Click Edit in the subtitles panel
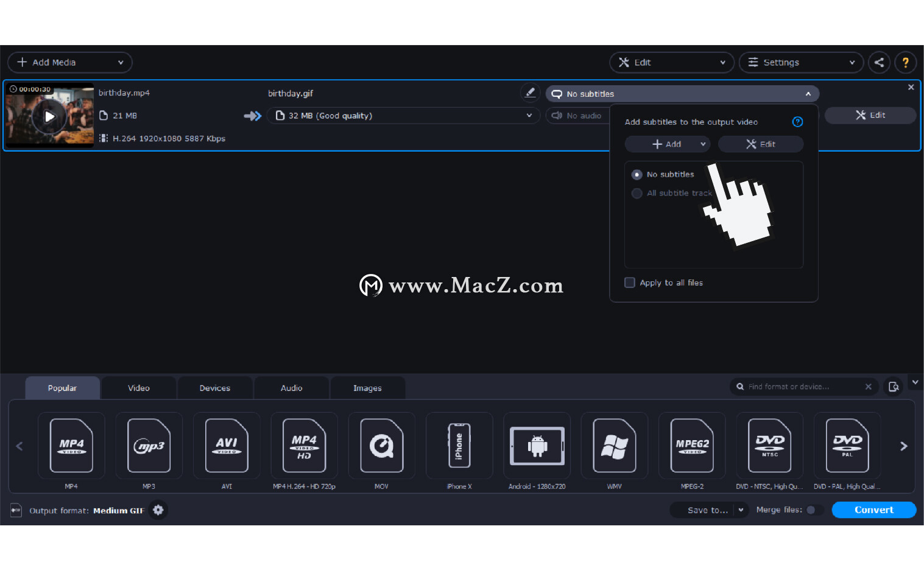The image size is (924, 571). click(x=761, y=144)
